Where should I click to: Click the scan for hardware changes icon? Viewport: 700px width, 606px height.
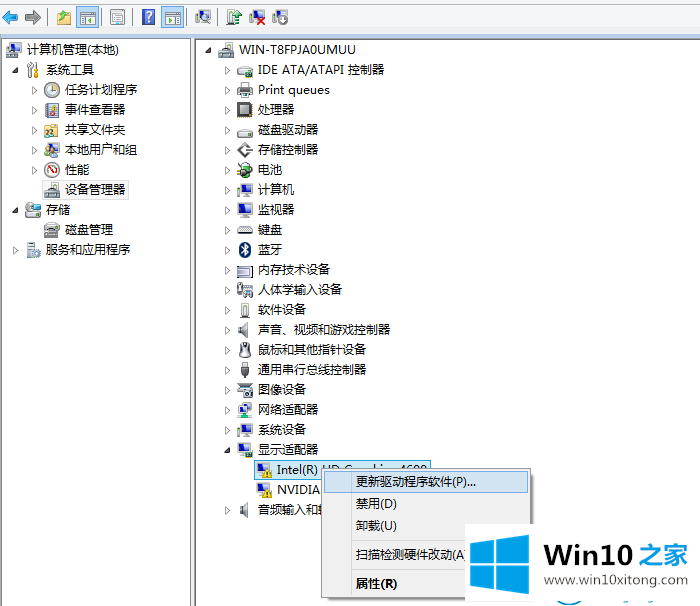click(x=203, y=18)
